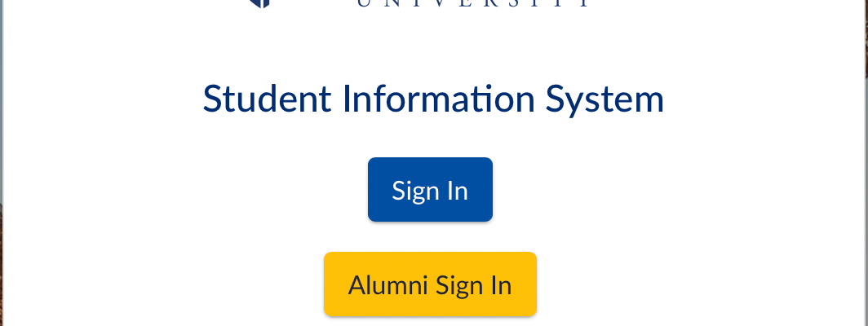Click the blue Sign In button

(x=430, y=190)
